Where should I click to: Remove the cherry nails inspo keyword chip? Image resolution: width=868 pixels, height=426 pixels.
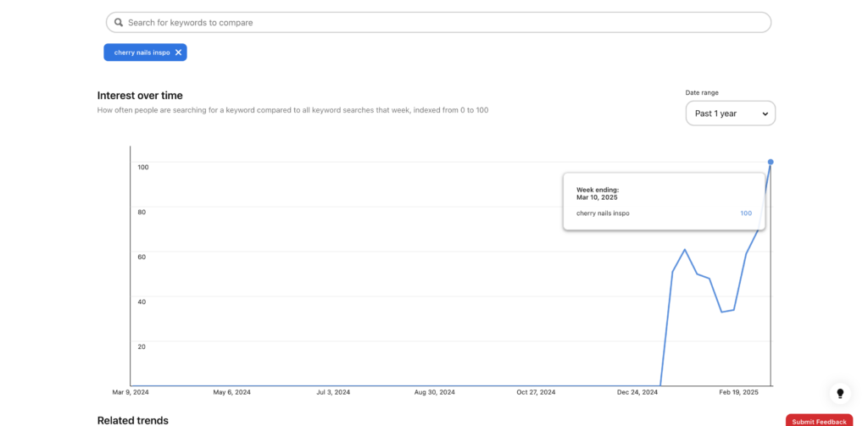[178, 53]
